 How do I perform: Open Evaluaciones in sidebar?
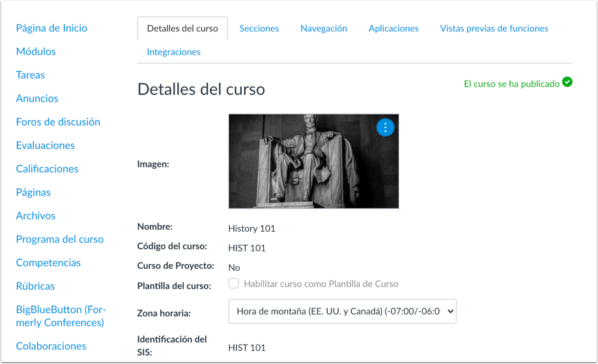(x=46, y=146)
